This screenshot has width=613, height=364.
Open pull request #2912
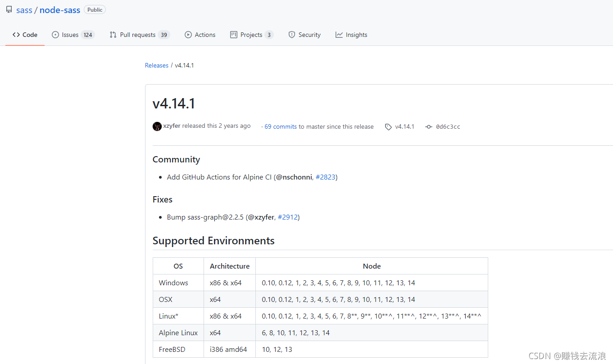(x=288, y=217)
